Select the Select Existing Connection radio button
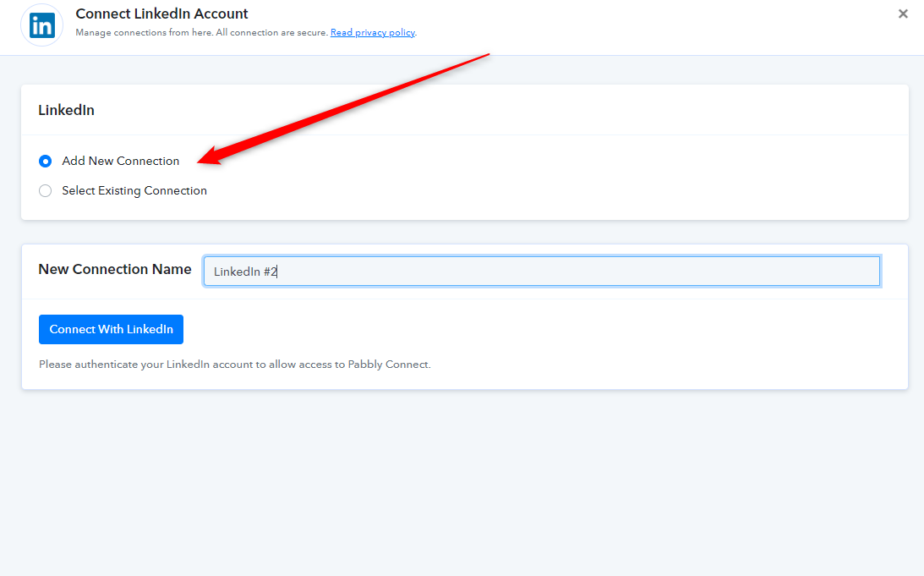 coord(46,191)
